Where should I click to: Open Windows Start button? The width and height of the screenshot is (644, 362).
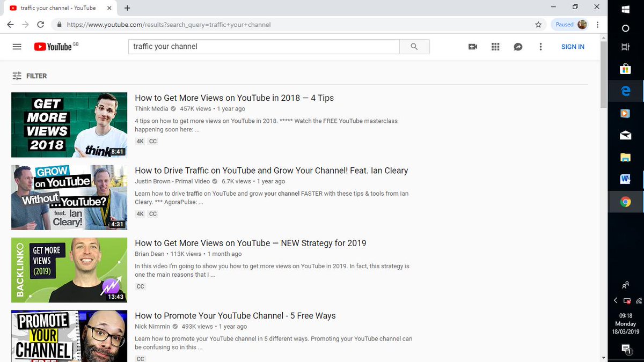click(625, 9)
